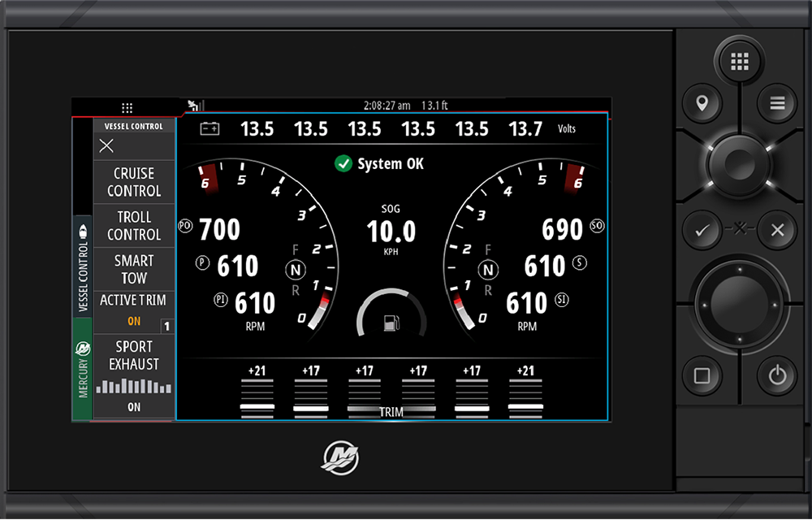Tap the waypoint pin hardware key
The width and height of the screenshot is (812, 520).
tap(702, 103)
